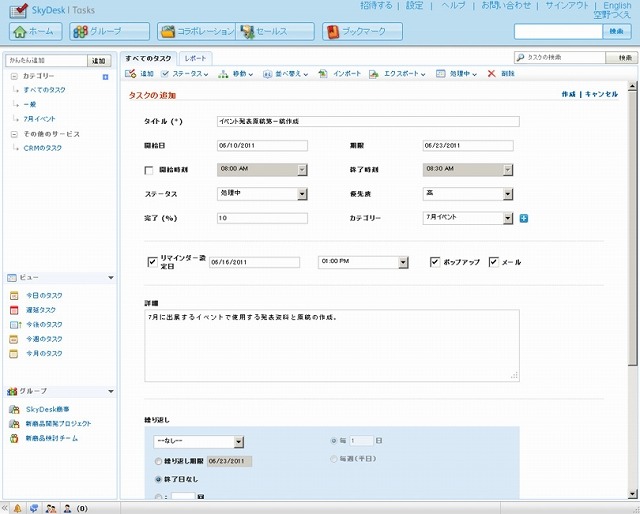Toggle the メール reminder checkbox
640x514 pixels.
tap(493, 262)
